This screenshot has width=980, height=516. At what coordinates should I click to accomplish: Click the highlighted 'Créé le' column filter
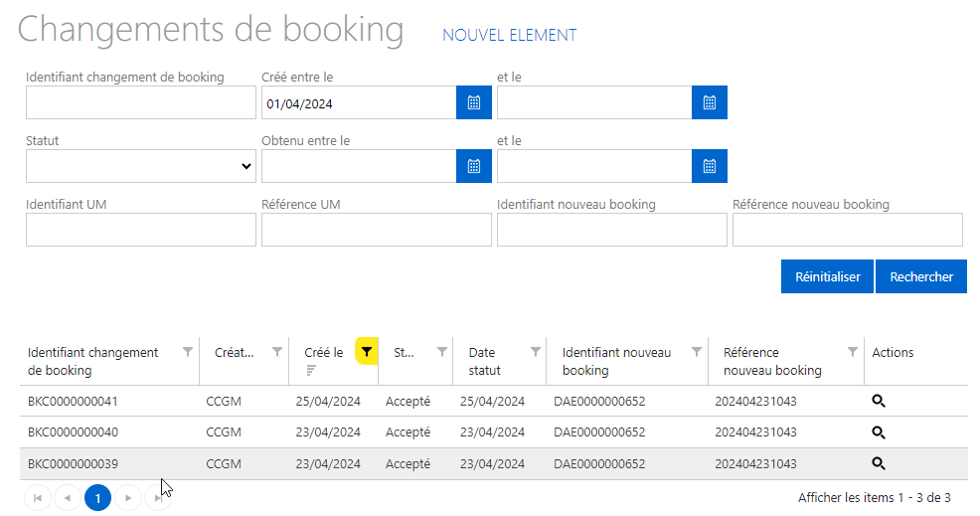pyautogui.click(x=367, y=352)
